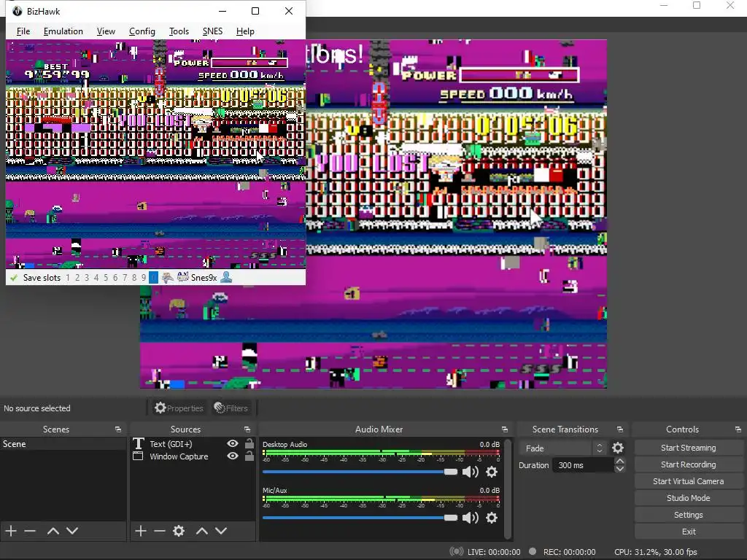Click the Audio Mixer vertical scrollbar

[508, 489]
